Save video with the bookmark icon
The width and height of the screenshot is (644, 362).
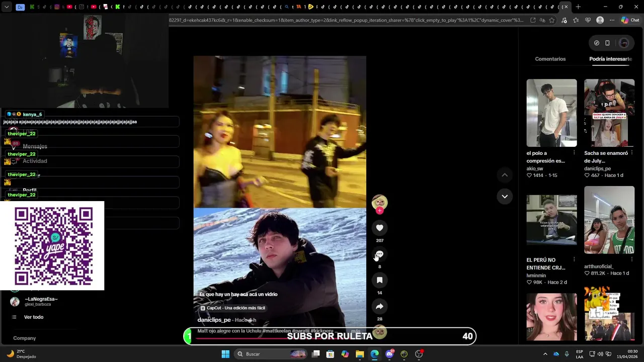point(379,280)
